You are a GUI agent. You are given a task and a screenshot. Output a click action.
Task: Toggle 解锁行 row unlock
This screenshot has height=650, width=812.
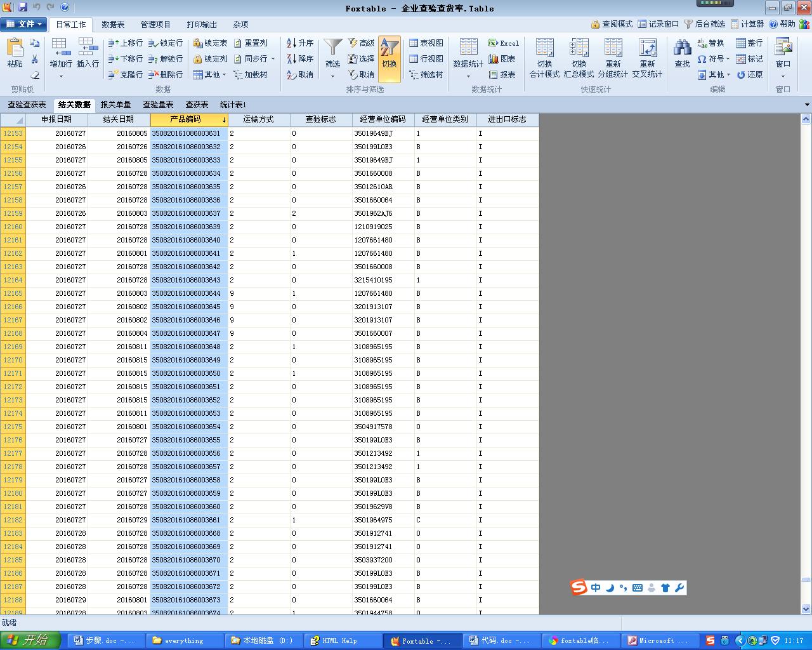click(x=166, y=59)
